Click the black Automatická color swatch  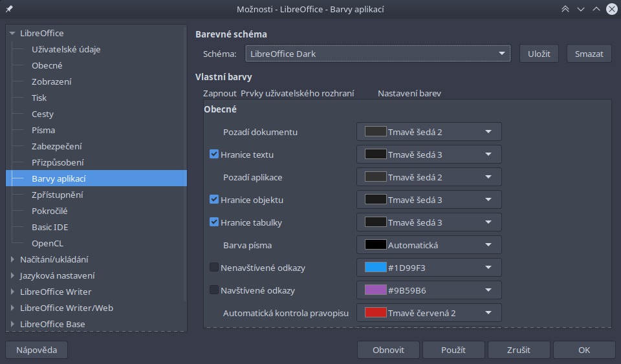point(375,244)
